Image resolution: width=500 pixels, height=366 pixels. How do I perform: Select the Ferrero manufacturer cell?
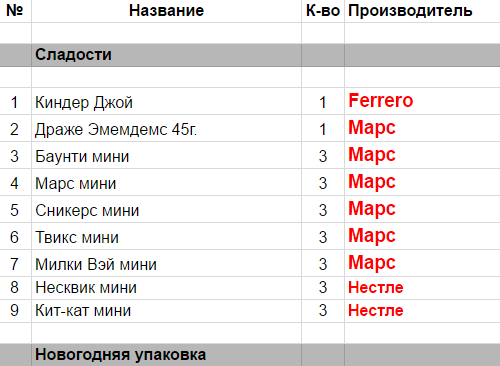point(422,102)
